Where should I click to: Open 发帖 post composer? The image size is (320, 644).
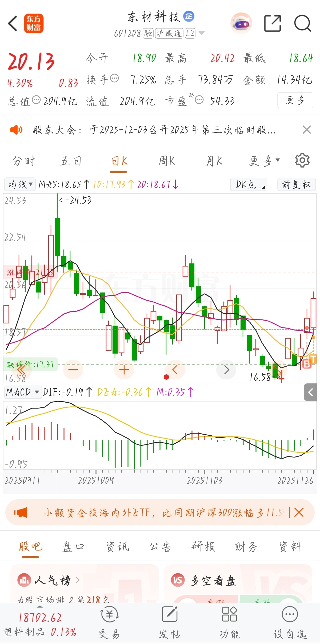click(170, 623)
